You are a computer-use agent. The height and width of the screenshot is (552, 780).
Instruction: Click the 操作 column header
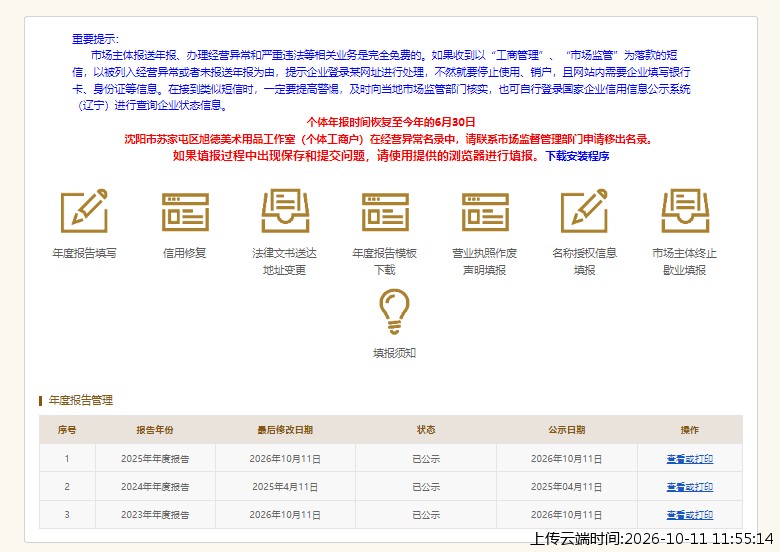(x=689, y=430)
